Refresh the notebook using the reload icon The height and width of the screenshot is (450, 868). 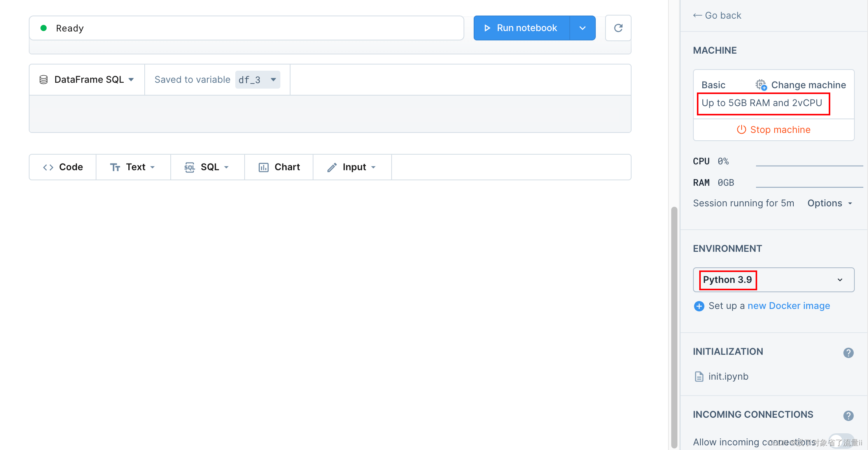point(618,28)
